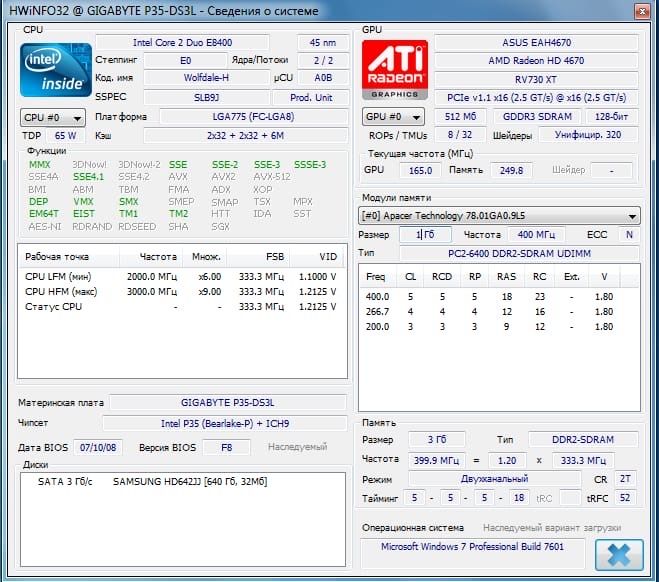Close summary with the blue X button
Screen dimensions: 659x582
pyautogui.click(x=619, y=555)
